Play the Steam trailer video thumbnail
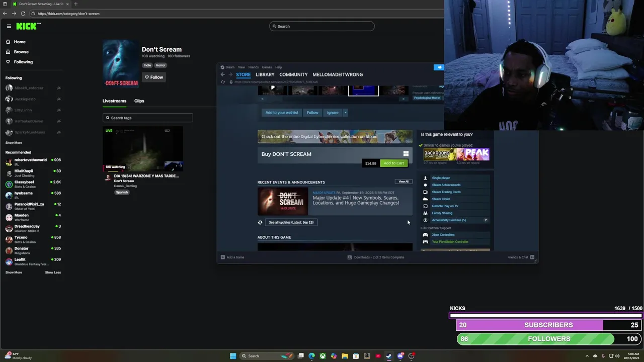This screenshot has height=362, width=644. coord(273,88)
